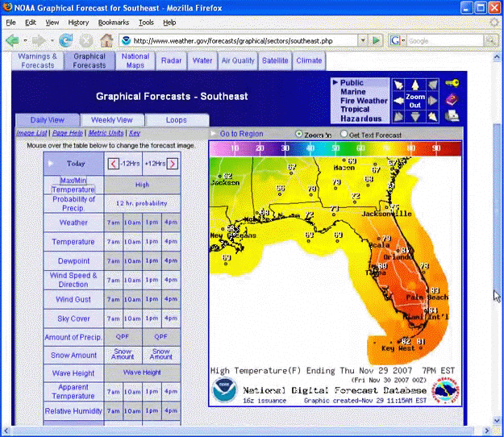The width and height of the screenshot is (504, 437).
Task: Click the National Weather Service logo
Action: (445, 390)
